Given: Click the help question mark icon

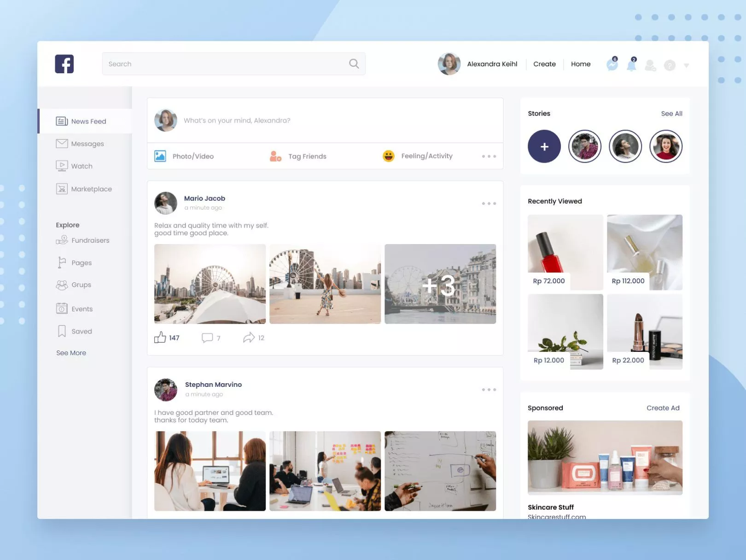Looking at the screenshot, I should click(x=670, y=65).
